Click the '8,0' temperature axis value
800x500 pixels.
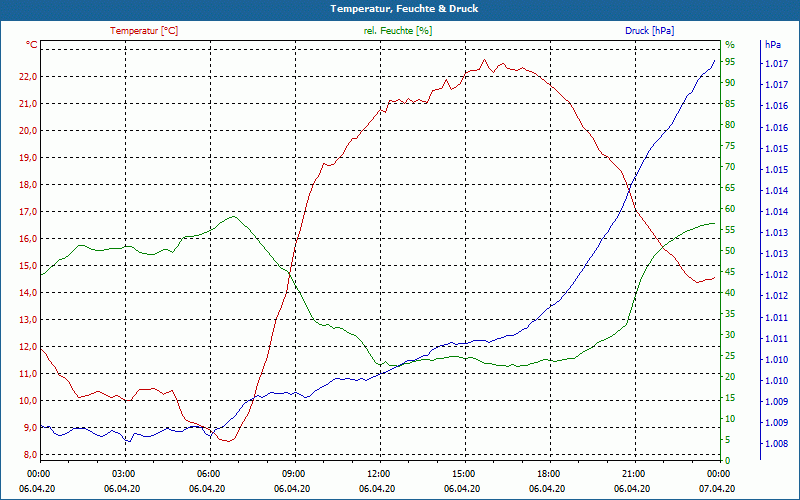pos(30,455)
